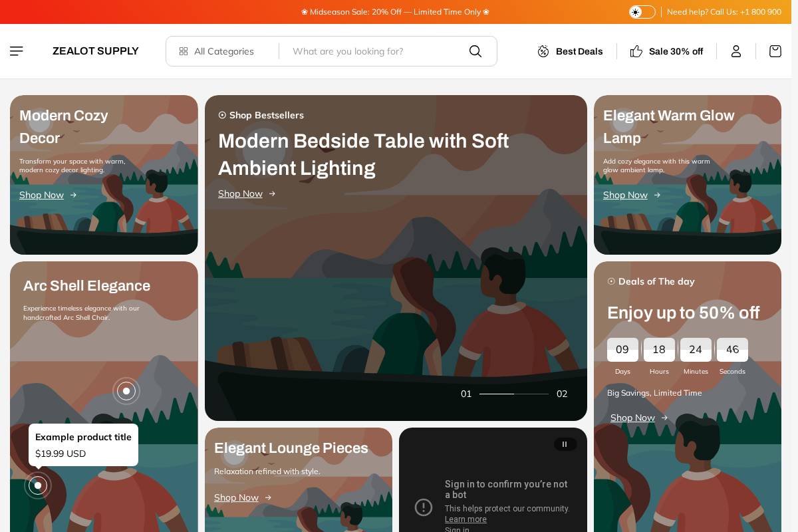798x532 pixels.
Task: Click Relaxation refined with style text
Action: (267, 471)
